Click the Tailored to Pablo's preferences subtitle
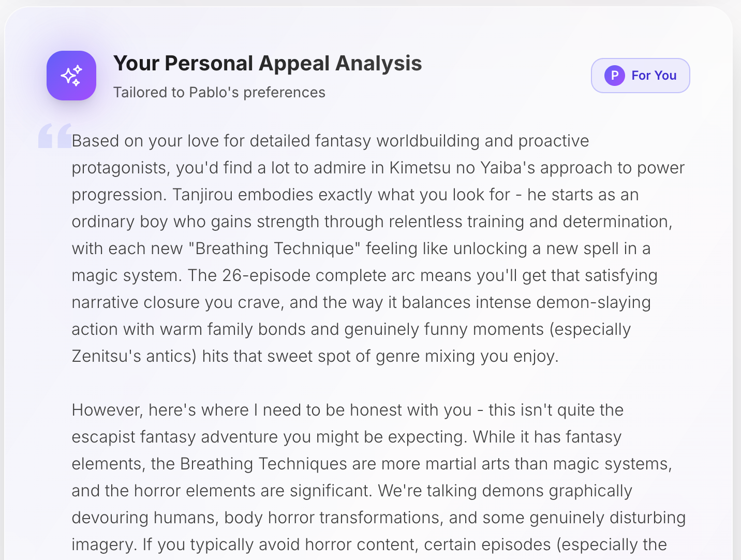The image size is (741, 560). point(219,92)
